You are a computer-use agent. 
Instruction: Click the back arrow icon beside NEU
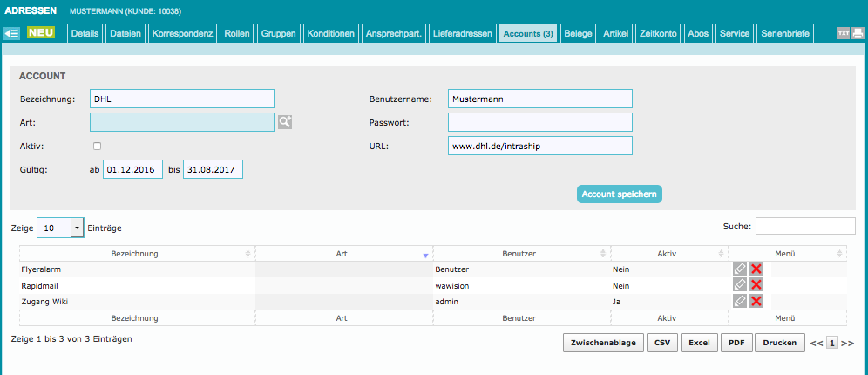click(12, 34)
